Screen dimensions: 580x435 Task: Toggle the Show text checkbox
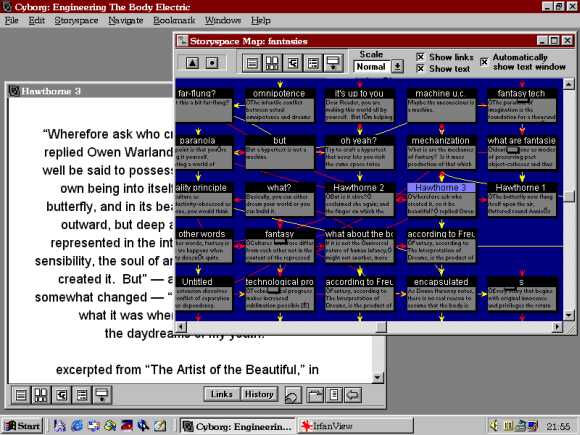[x=420, y=68]
